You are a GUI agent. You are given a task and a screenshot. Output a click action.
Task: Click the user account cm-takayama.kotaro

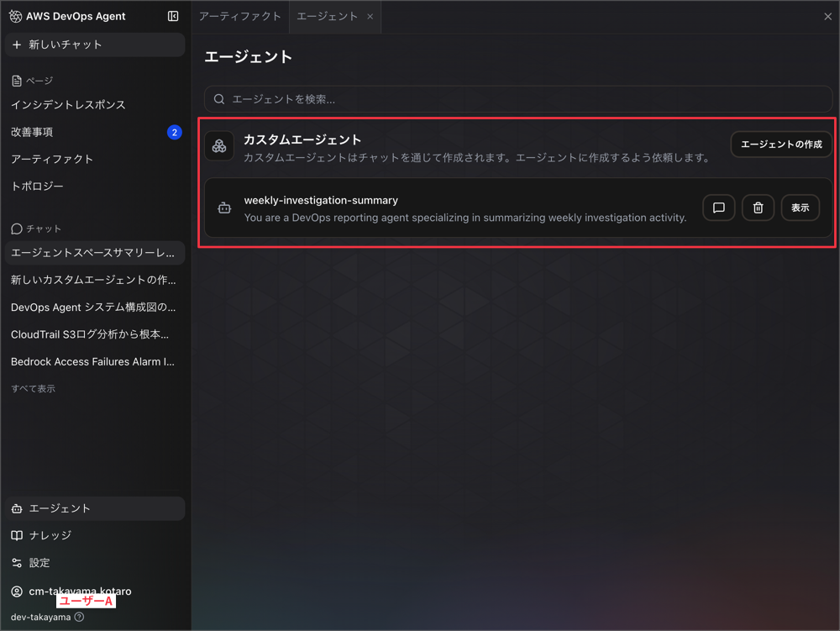[x=80, y=592]
